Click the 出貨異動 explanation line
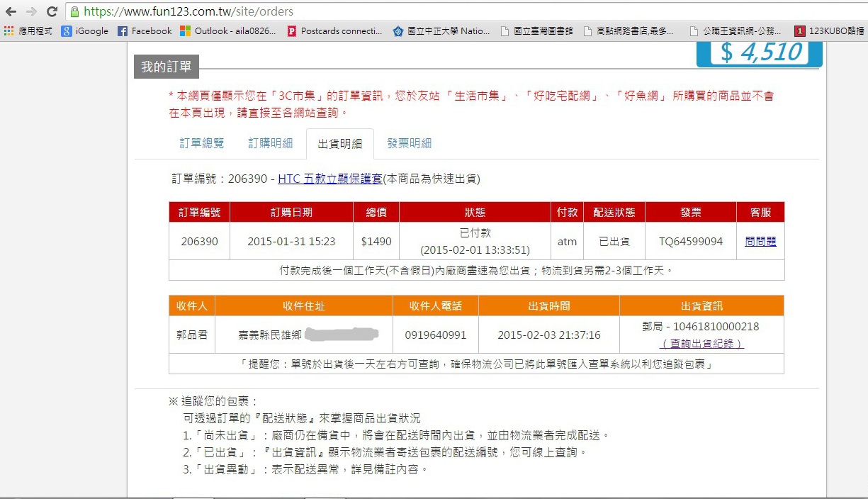Screen dimensions: 868x499 (305, 469)
